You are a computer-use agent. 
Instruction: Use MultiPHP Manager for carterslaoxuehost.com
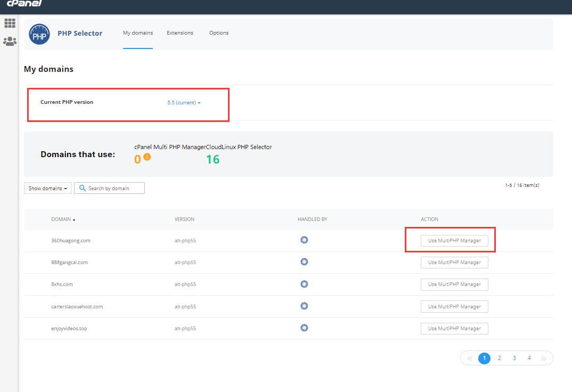tap(454, 307)
